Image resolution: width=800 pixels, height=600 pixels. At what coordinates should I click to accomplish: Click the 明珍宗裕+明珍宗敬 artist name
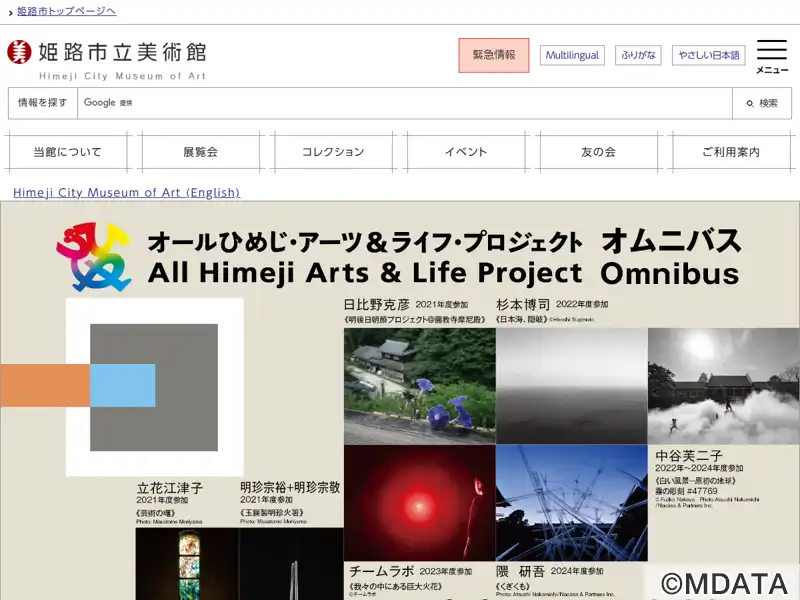(x=290, y=487)
